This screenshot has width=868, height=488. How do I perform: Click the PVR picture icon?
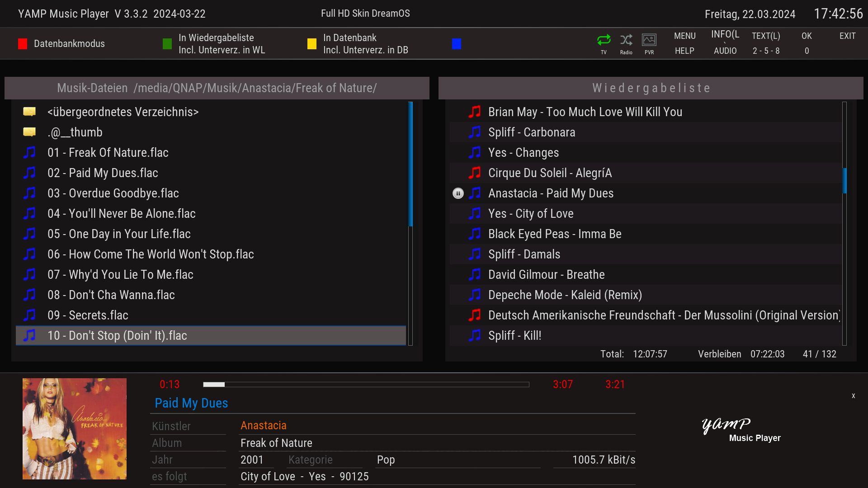point(649,40)
